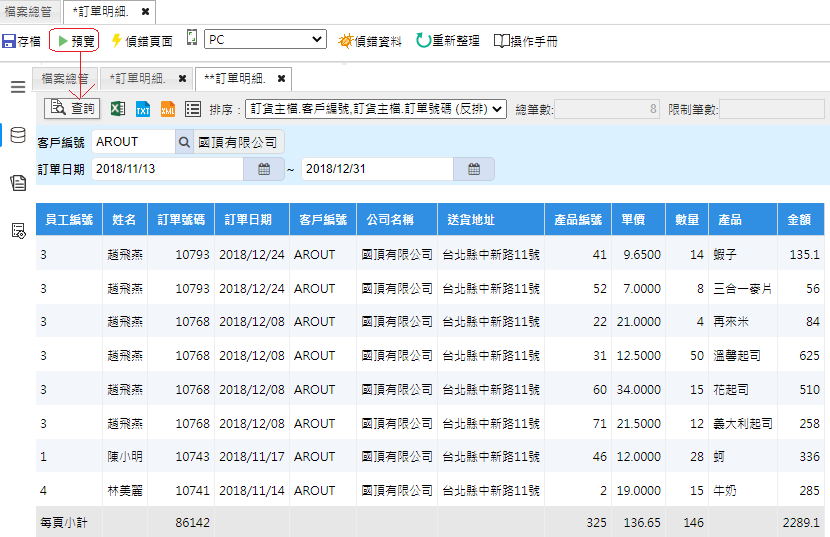Click the 查詢 query button
Image resolution: width=830 pixels, height=537 pixels.
(73, 109)
